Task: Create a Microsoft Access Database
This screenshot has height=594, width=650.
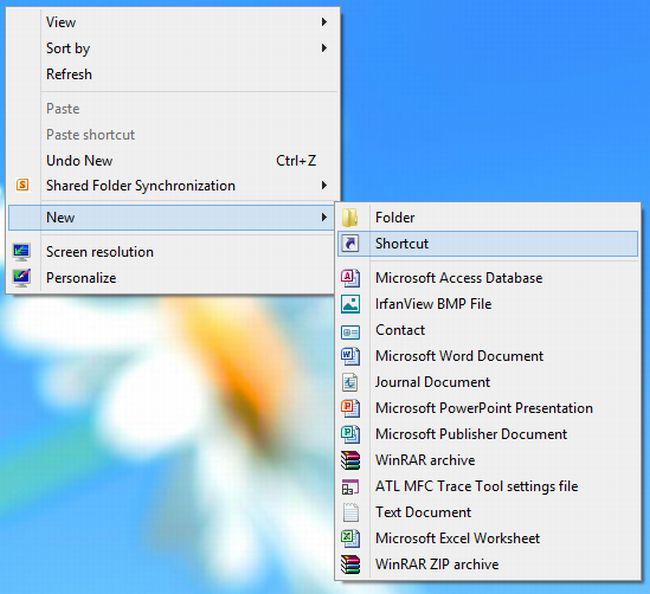Action: pos(488,278)
